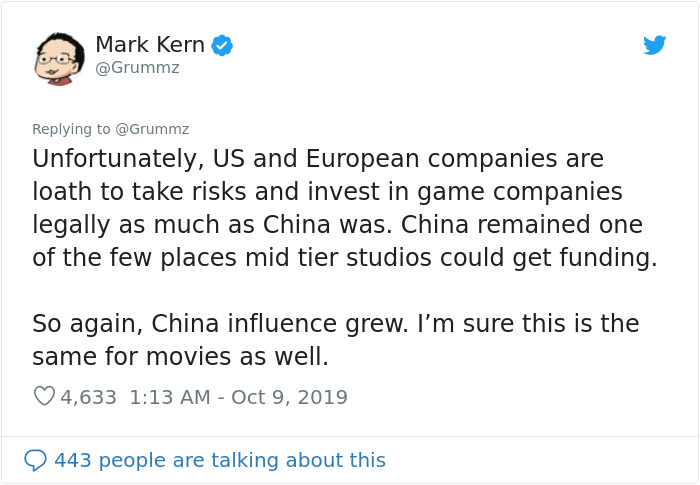700x485 pixels.
Task: Open 443 people are talking about this
Action: [x=220, y=460]
